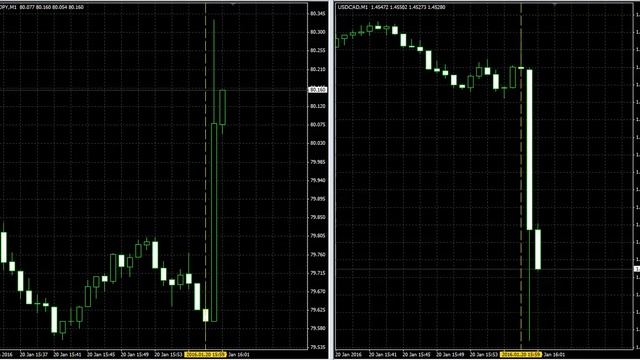Click the 80.300 price scale label
The width and height of the screenshot is (640, 360).
pyautogui.click(x=318, y=32)
